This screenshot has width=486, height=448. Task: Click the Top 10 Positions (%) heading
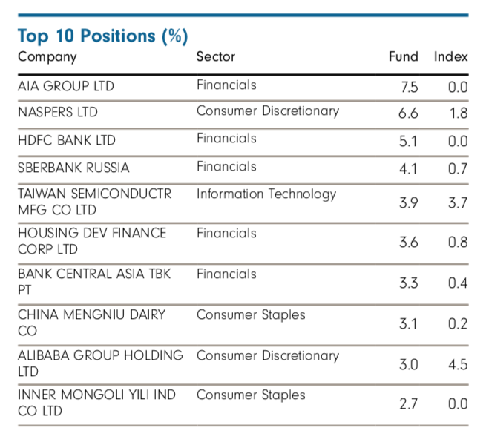click(x=102, y=36)
